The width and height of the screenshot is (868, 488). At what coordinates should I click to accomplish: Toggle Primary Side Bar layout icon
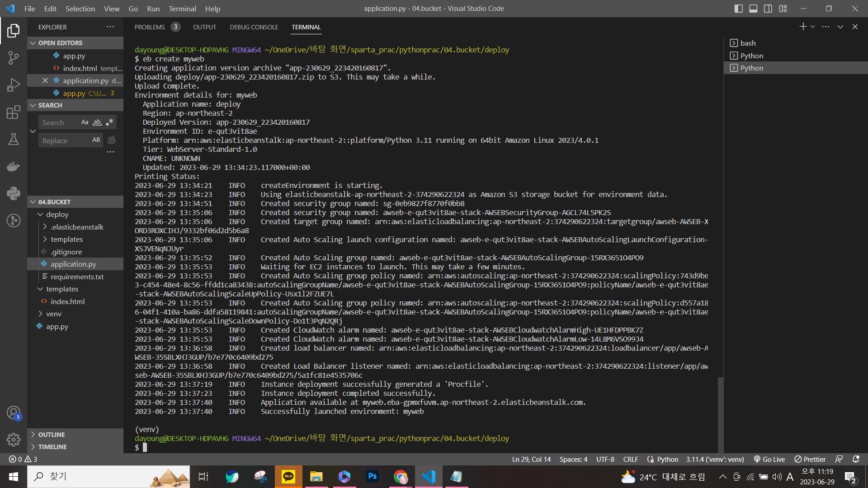[739, 9]
